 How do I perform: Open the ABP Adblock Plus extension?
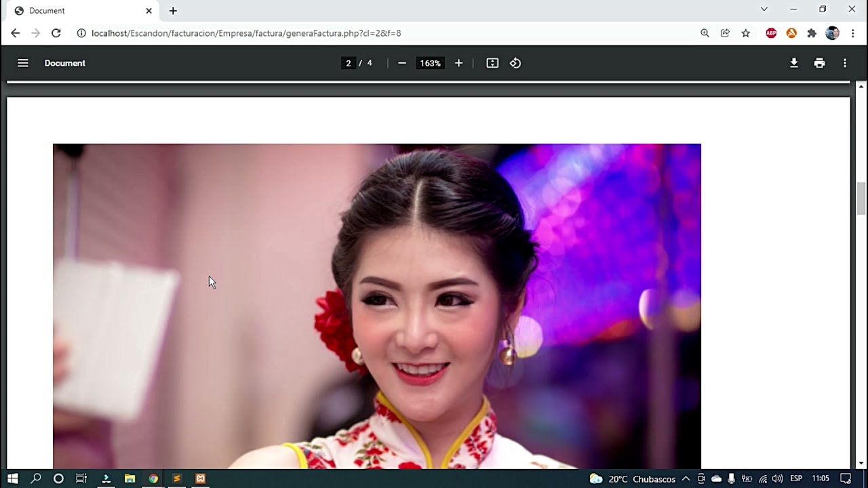tap(771, 33)
